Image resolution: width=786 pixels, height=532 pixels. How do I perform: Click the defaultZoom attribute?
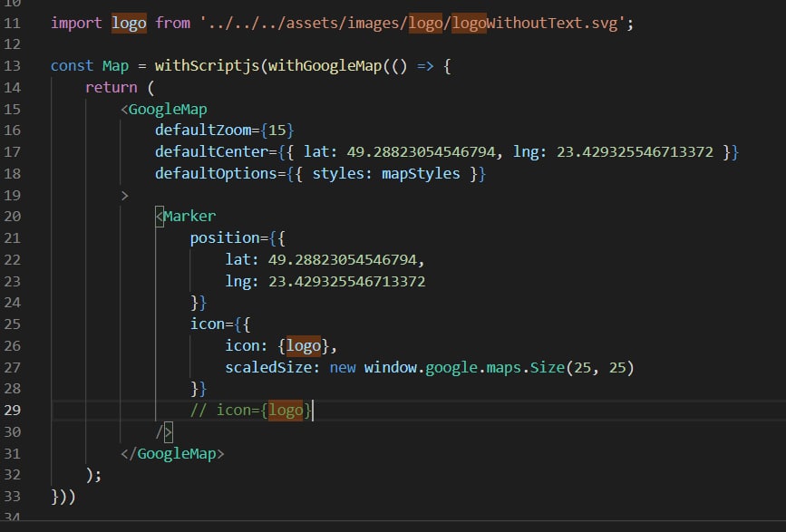pyautogui.click(x=203, y=131)
